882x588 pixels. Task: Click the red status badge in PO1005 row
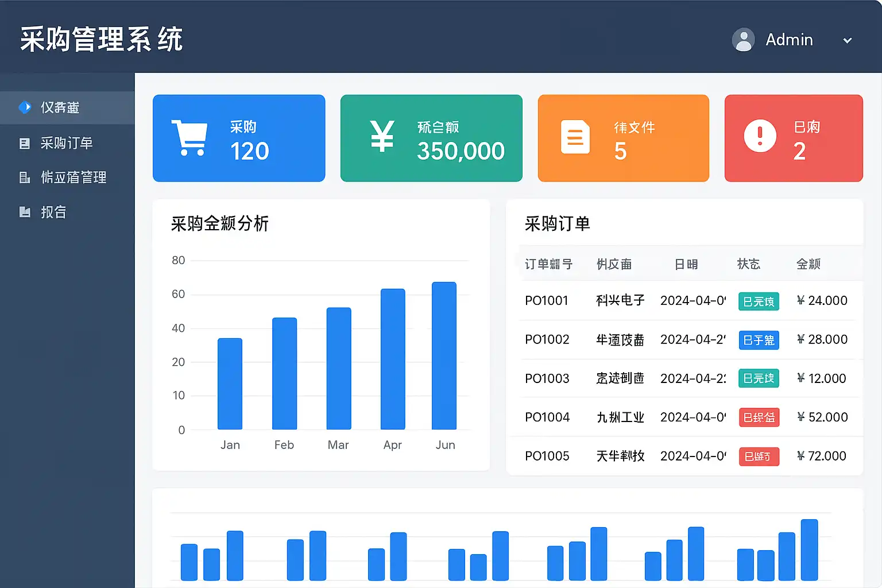click(759, 457)
